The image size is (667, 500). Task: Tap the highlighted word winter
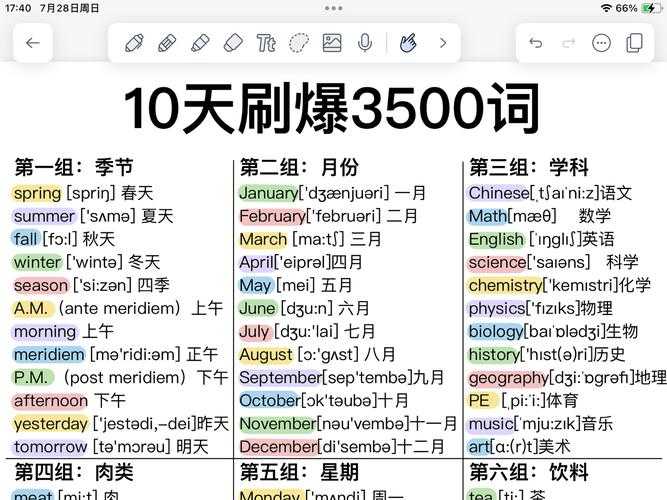pyautogui.click(x=37, y=262)
